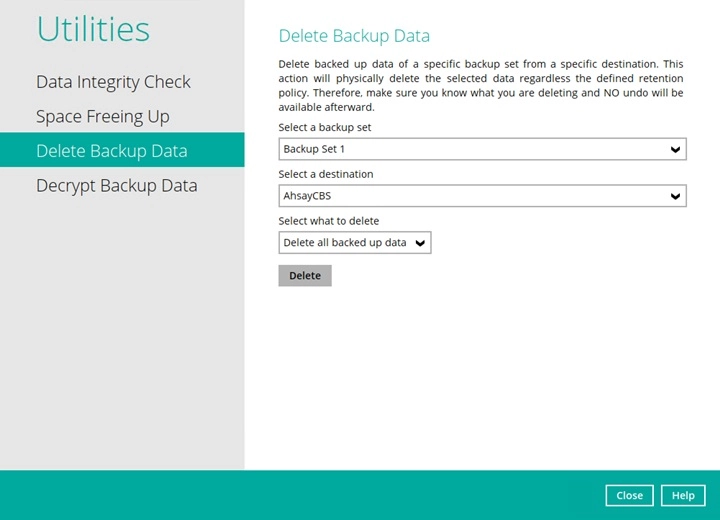Click the 'Delete Backup Data' page title
720x520 pixels.
tap(354, 36)
